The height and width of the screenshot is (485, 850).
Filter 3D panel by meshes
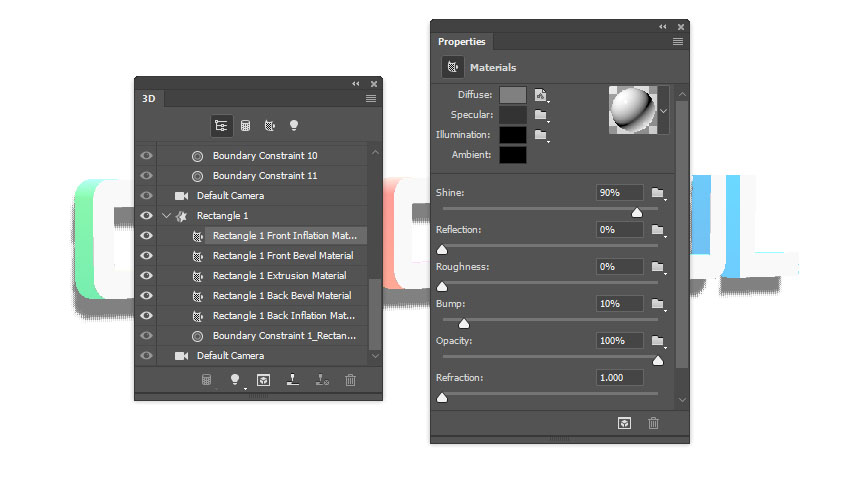[246, 126]
